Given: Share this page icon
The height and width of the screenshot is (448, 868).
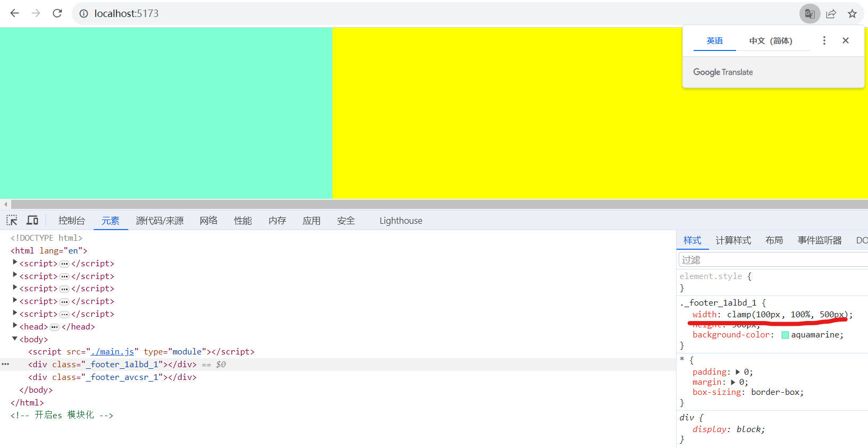Looking at the screenshot, I should tap(831, 13).
